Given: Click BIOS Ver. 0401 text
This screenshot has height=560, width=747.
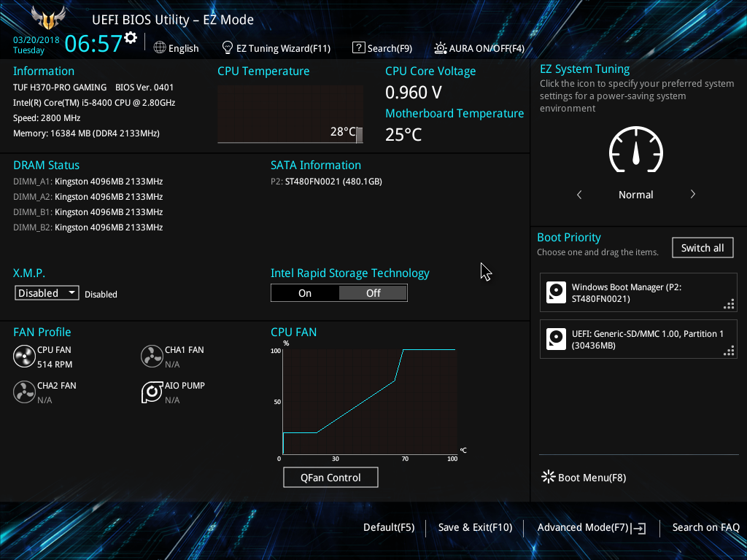Looking at the screenshot, I should 144,87.
